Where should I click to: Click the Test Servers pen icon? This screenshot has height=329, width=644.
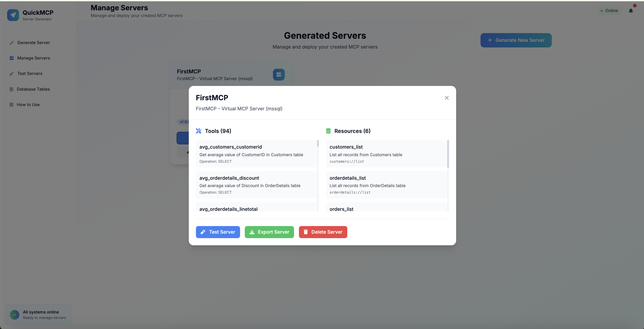[12, 73]
